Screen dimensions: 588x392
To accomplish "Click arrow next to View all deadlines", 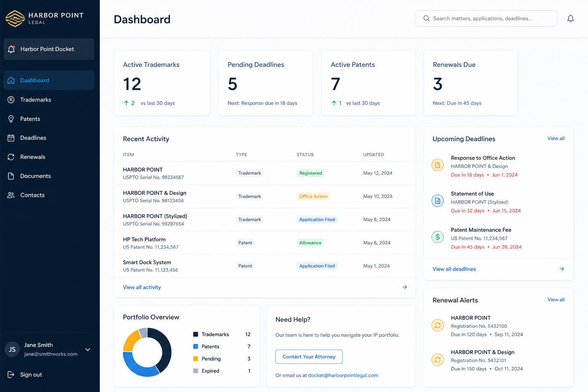I will [562, 269].
